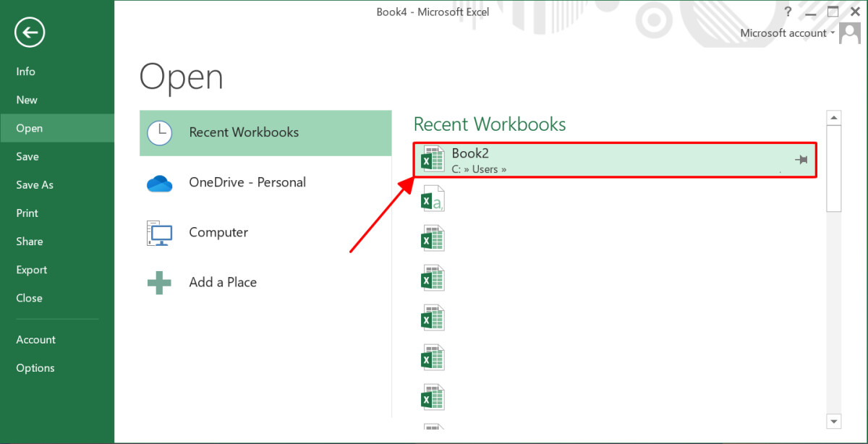
Task: Click the third workbook icon in Recent Workbooks
Action: tap(432, 237)
